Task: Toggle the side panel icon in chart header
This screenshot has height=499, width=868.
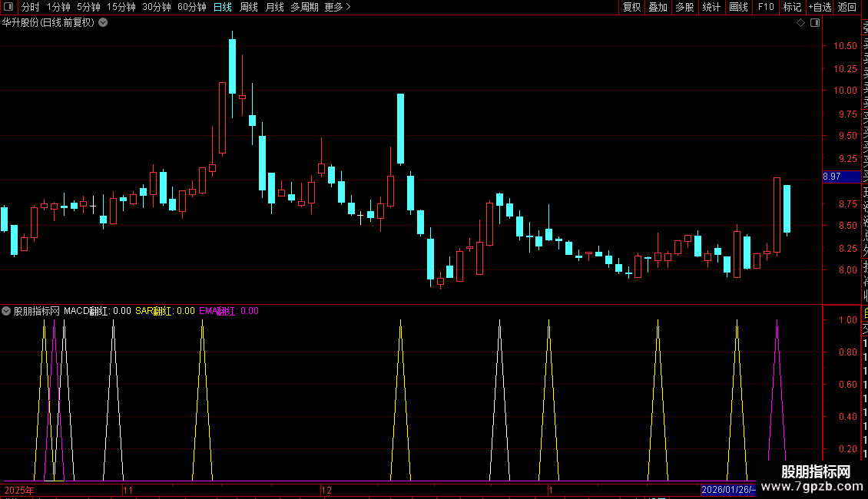Action: [815, 23]
